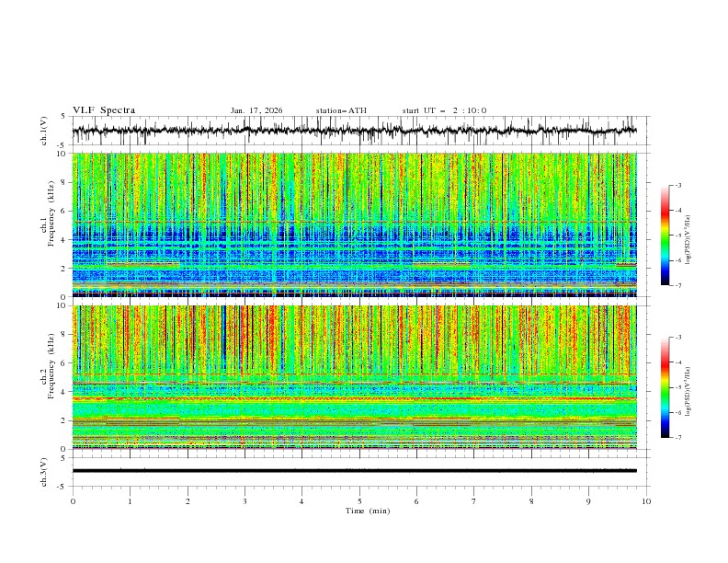Click the "3" tick on the time axis
Viewport: 728px width, 563px height.
click(245, 501)
